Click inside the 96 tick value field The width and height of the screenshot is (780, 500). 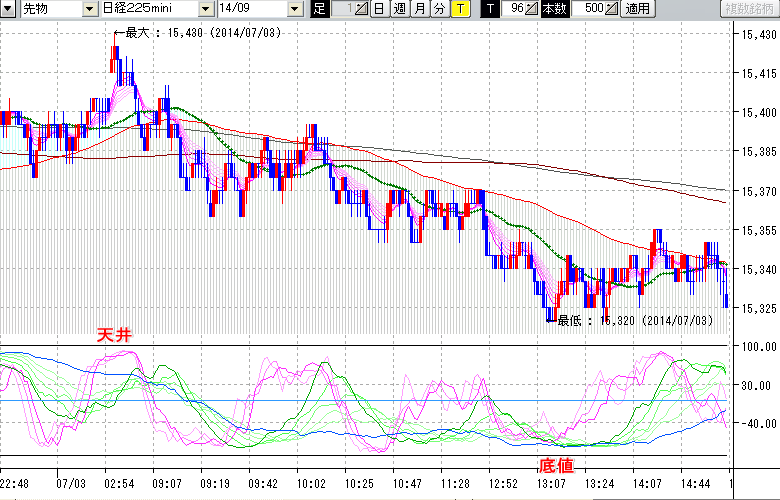(x=514, y=9)
